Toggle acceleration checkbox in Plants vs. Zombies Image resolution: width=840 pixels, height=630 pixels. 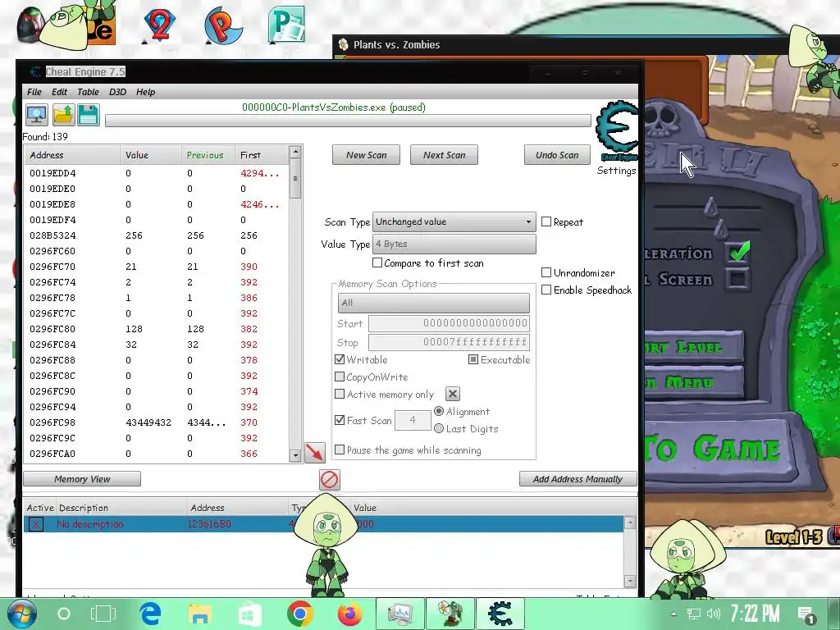(x=738, y=252)
